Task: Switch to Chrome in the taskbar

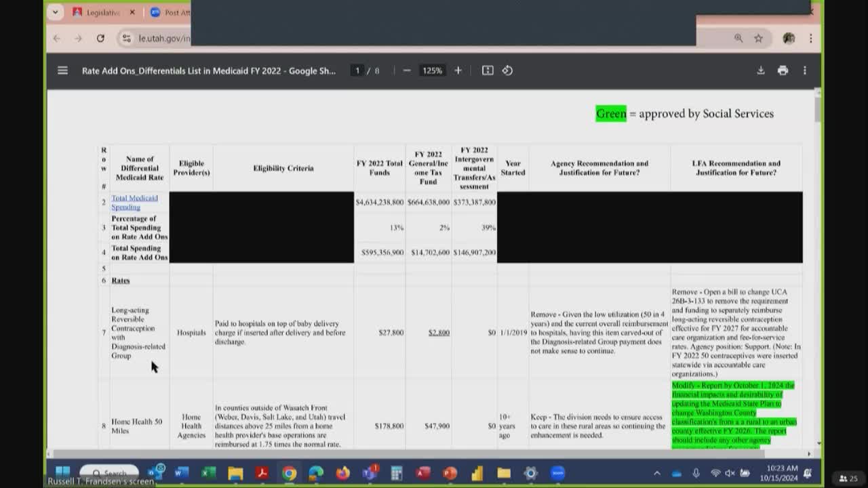Action: (289, 473)
